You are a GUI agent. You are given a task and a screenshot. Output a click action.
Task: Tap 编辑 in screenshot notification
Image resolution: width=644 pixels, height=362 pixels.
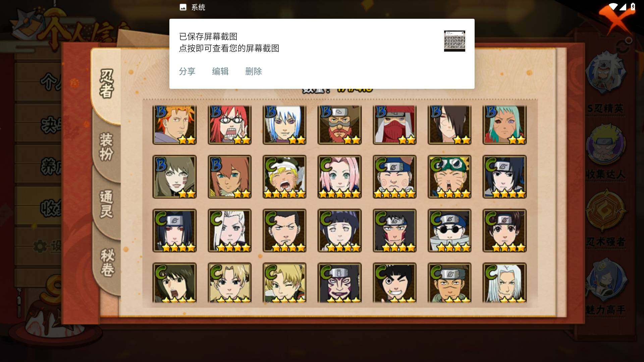click(220, 71)
